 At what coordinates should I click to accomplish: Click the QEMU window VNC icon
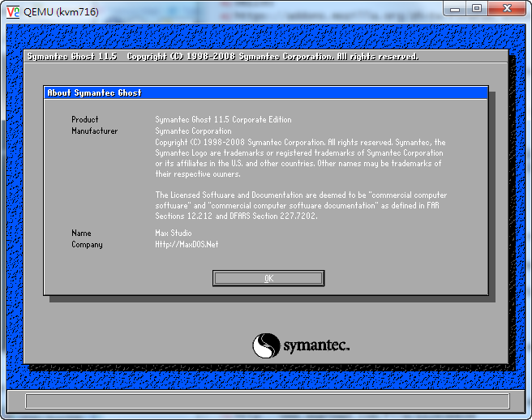pyautogui.click(x=13, y=12)
